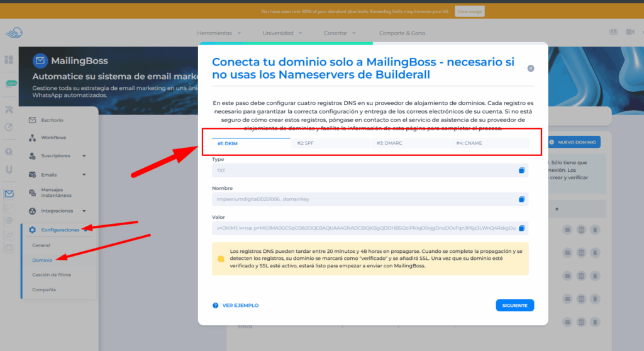Viewport: 644px width, 351px height.
Task: Open Gestión de filtros in sidebar
Action: [52, 275]
